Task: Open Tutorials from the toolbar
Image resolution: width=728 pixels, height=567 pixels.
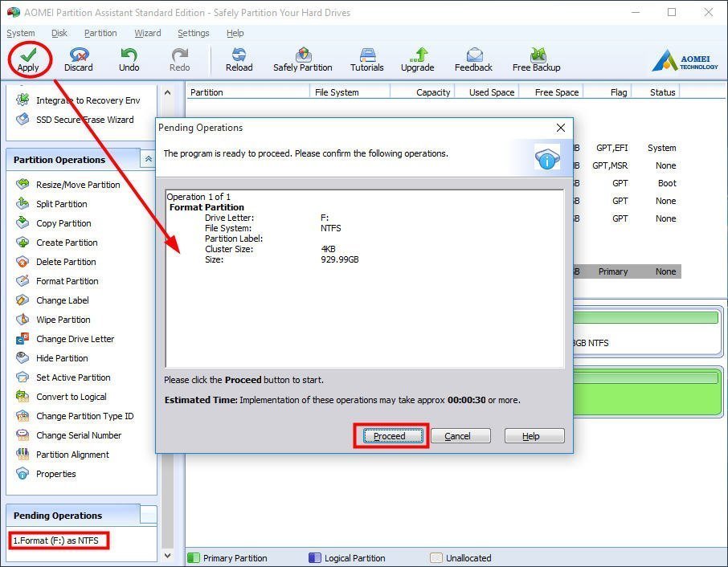Action: point(366,60)
